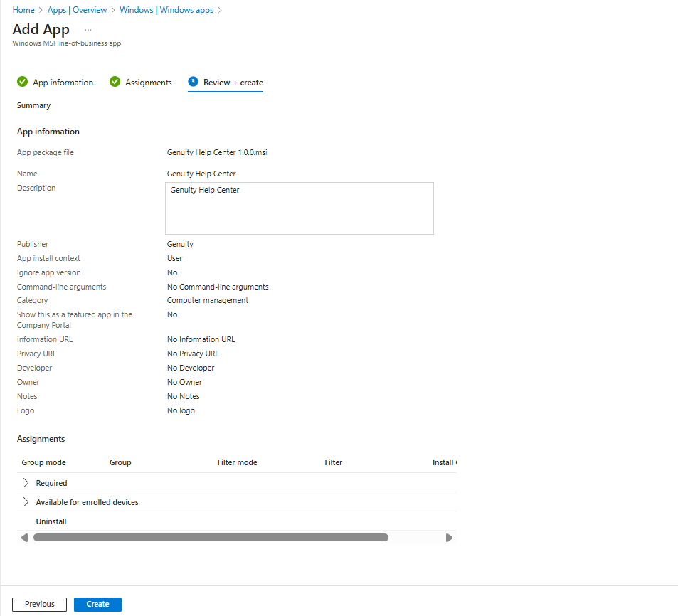Click the right arrow of the horizontal scrollbar
678x616 pixels.
(449, 538)
